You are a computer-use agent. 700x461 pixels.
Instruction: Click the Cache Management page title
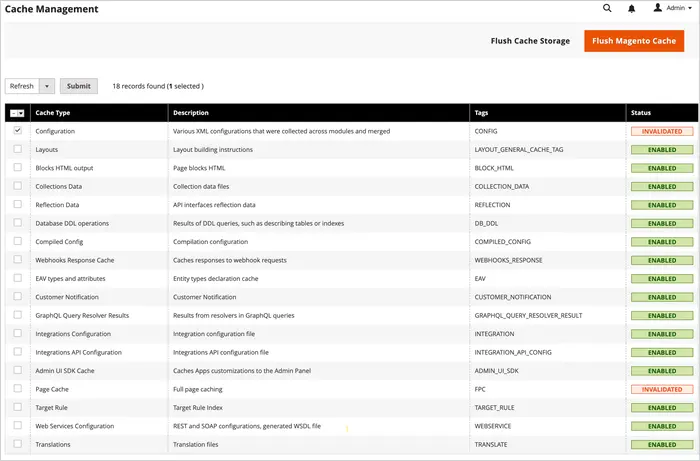pyautogui.click(x=51, y=9)
